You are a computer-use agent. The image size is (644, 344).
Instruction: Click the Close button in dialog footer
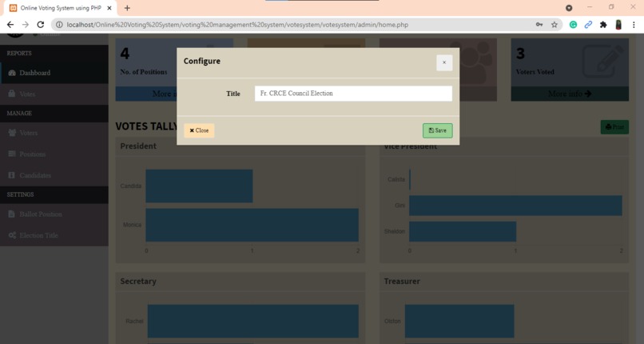tap(199, 130)
